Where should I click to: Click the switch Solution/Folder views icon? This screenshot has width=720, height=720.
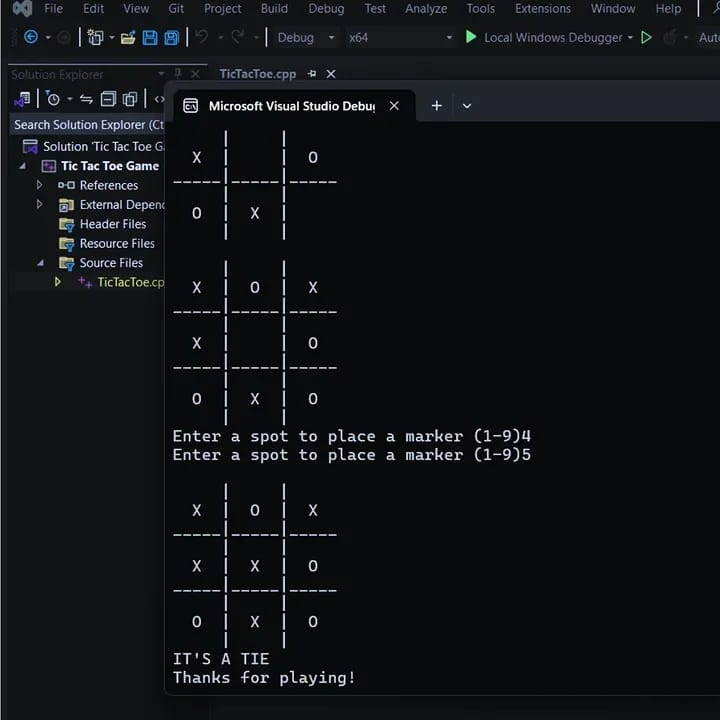point(22,99)
